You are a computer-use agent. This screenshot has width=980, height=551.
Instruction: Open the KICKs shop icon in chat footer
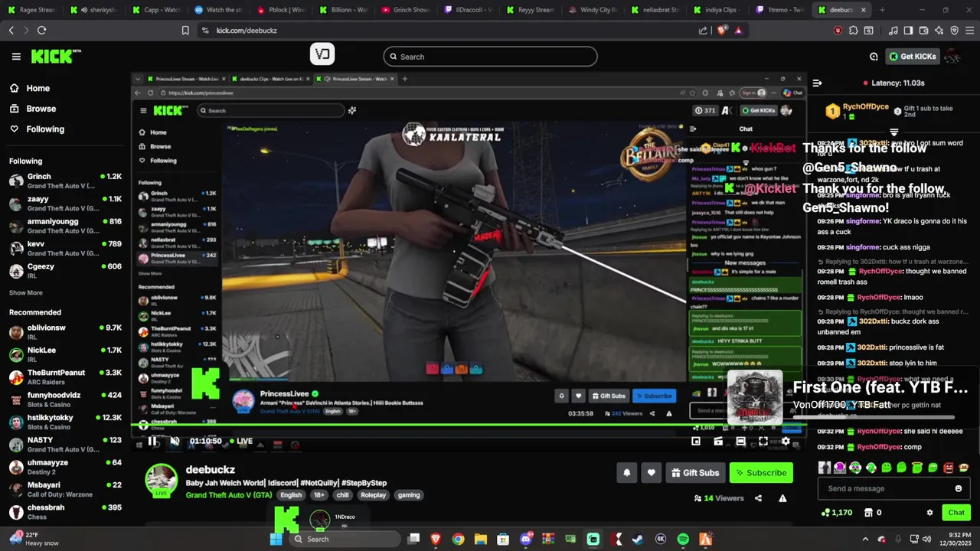[869, 513]
